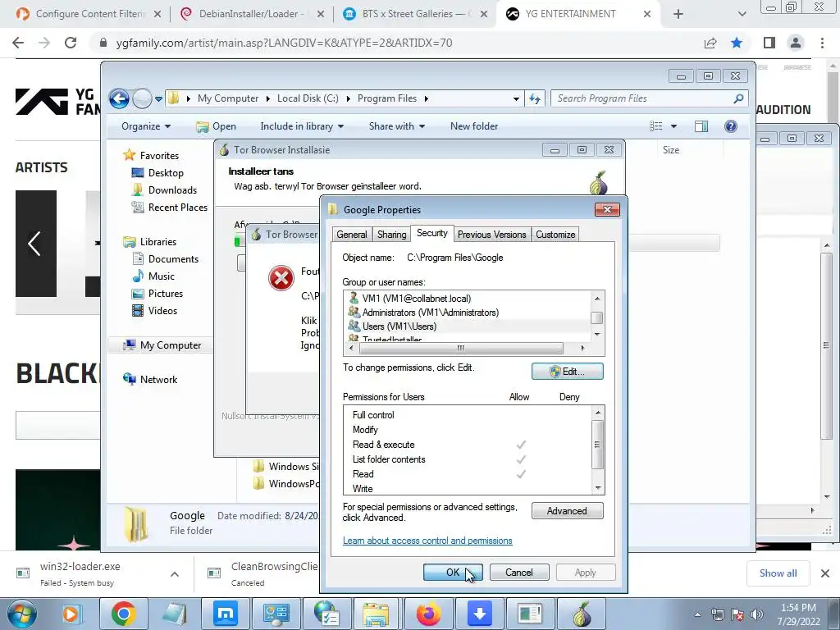This screenshot has height=630, width=840.
Task: Open Advanced security settings
Action: 568,511
